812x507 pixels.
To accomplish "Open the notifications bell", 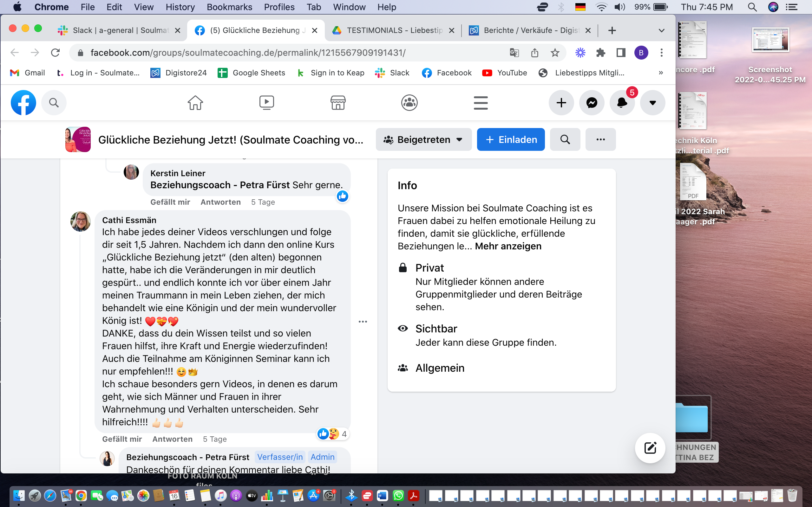I will (x=622, y=103).
